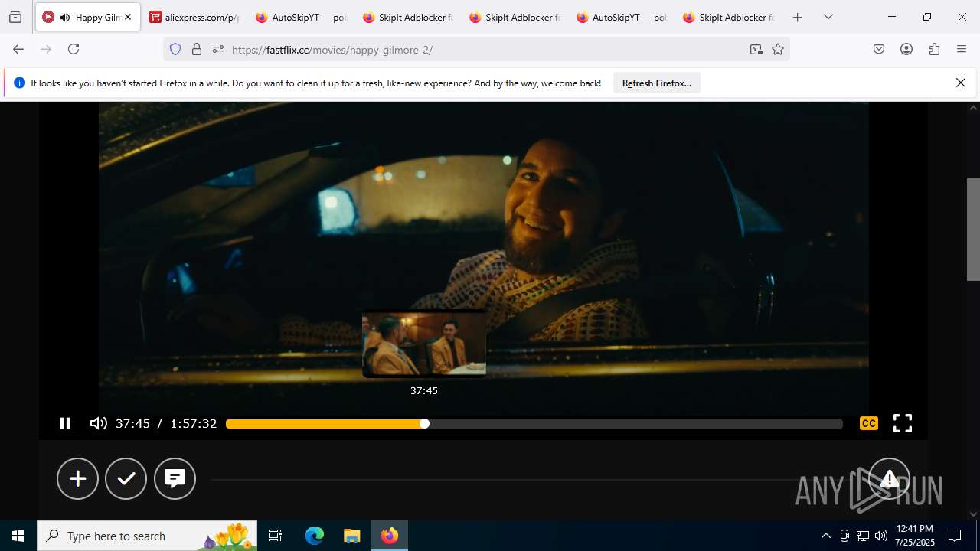View site security padlock info
The width and height of the screenshot is (980, 551).
point(197,49)
